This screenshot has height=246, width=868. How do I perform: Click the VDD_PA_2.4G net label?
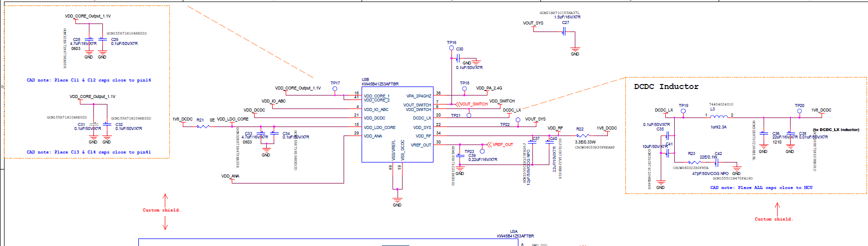point(489,88)
